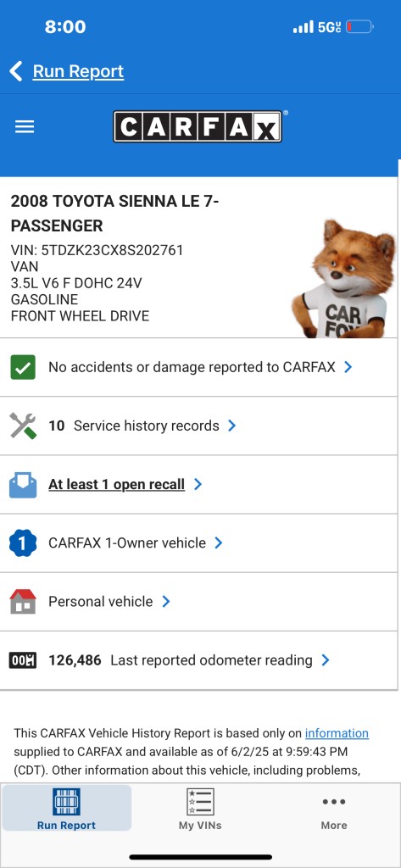Tap the blue 1-Owner badge icon

(23, 543)
